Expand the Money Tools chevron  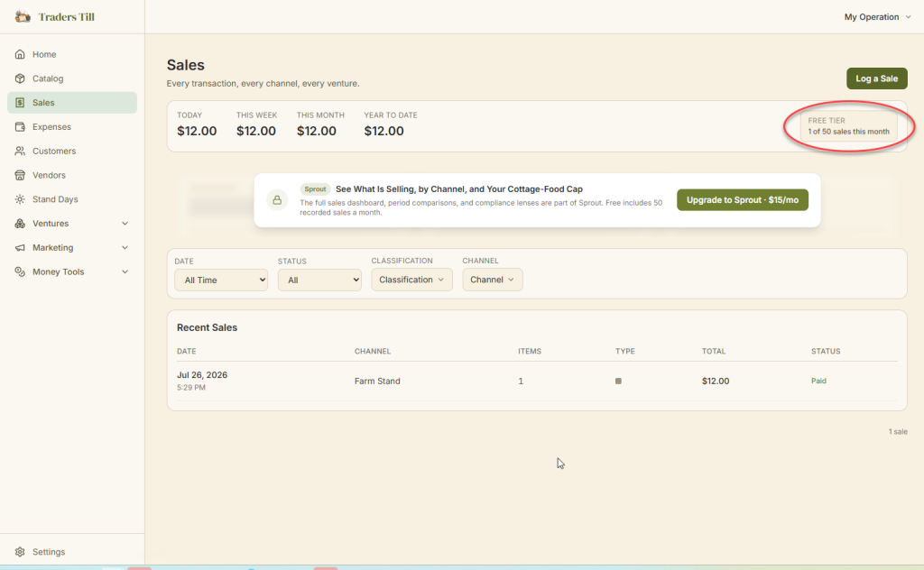pos(125,271)
